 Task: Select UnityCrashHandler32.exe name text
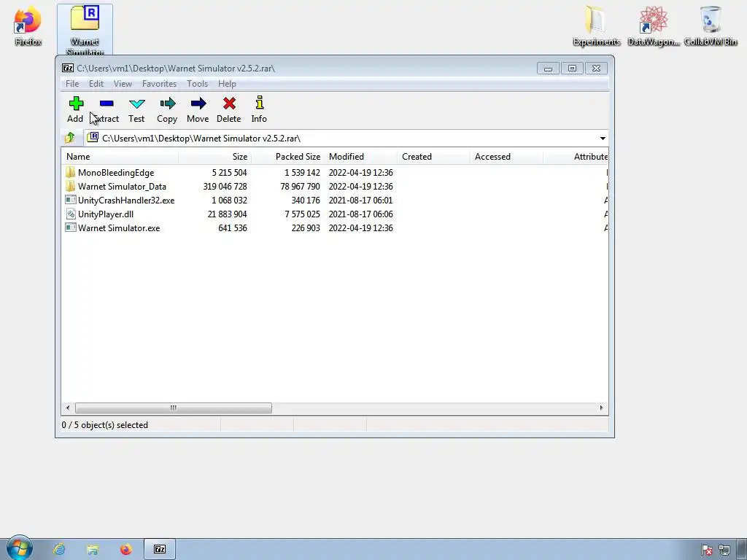coord(126,200)
